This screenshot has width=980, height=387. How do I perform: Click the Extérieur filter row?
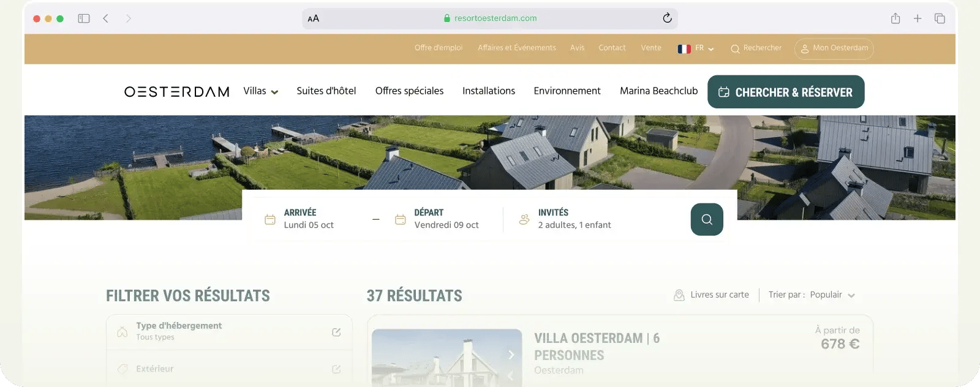[229, 369]
